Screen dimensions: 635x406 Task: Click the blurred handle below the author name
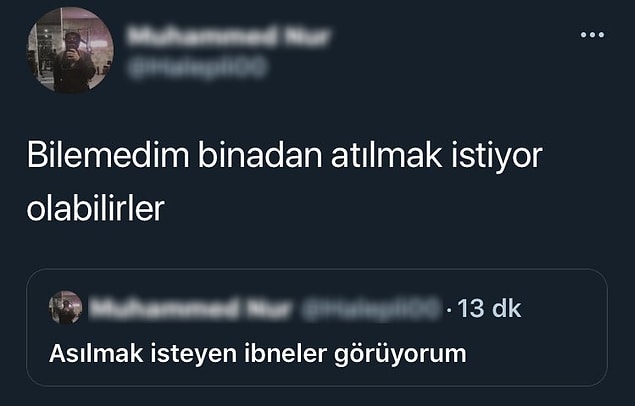coord(197,67)
